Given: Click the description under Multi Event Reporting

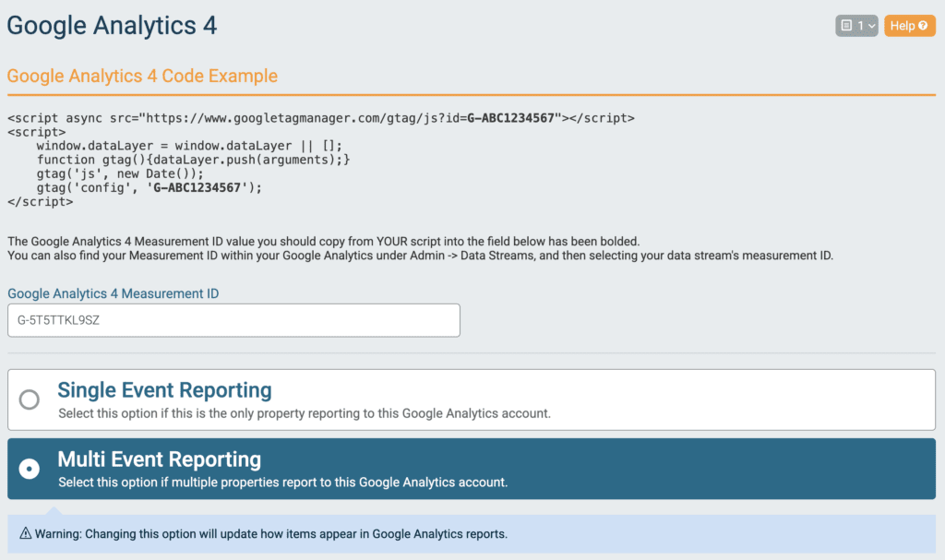Looking at the screenshot, I should pyautogui.click(x=282, y=482).
